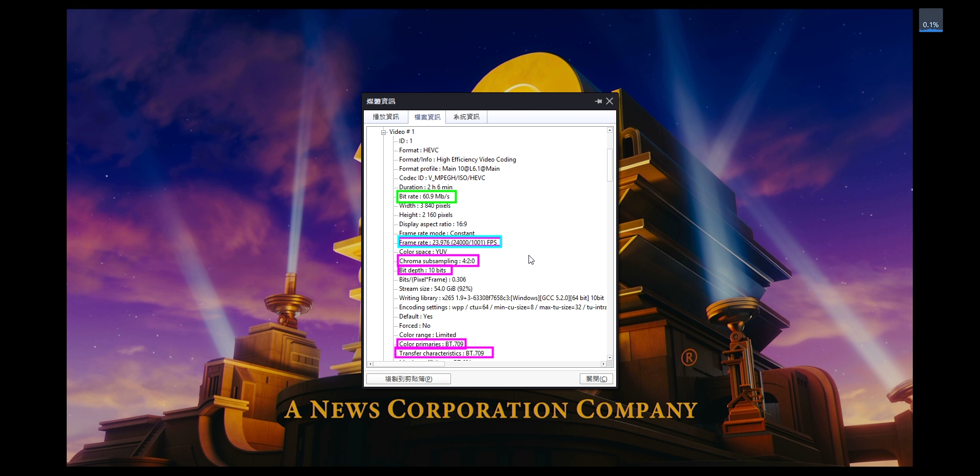
Task: Select "Frame rate mode : Constant" row
Action: [437, 233]
